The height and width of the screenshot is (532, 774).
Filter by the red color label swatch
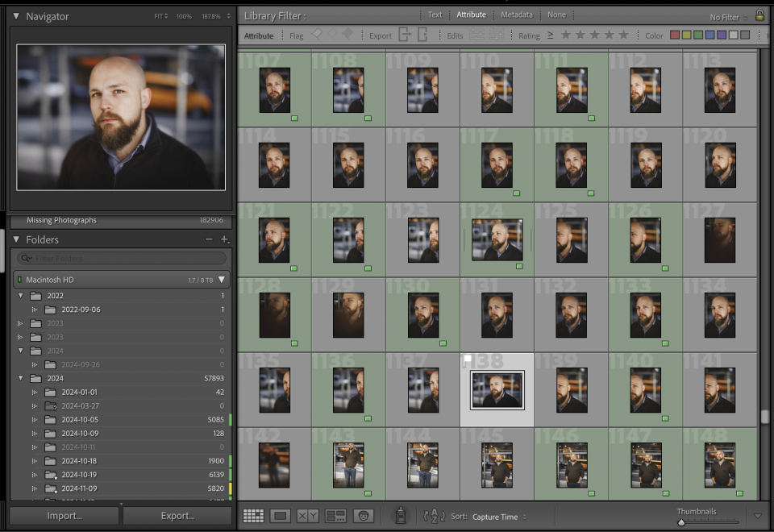point(676,35)
